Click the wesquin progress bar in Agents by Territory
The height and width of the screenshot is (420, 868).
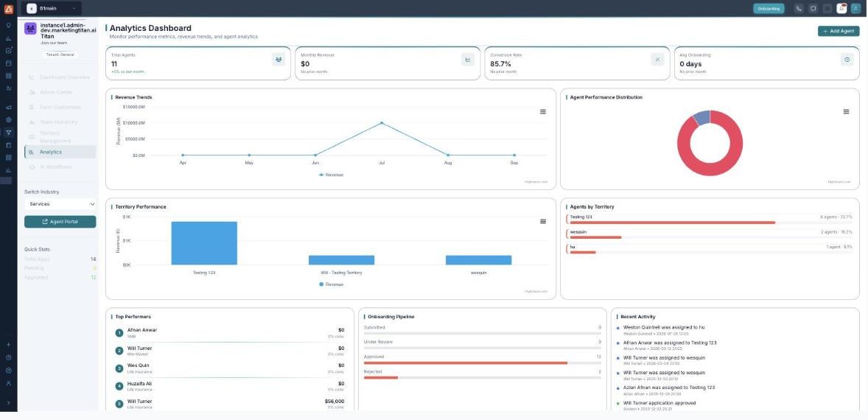click(x=711, y=237)
